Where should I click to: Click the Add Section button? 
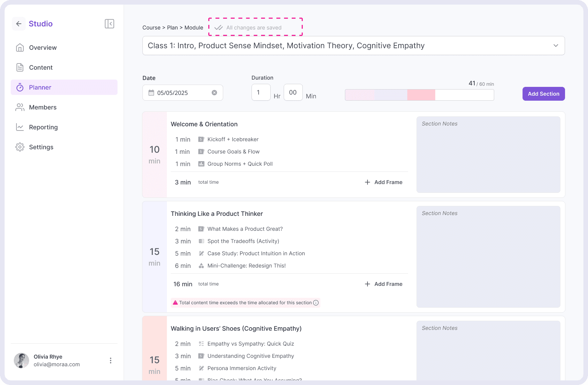point(544,94)
